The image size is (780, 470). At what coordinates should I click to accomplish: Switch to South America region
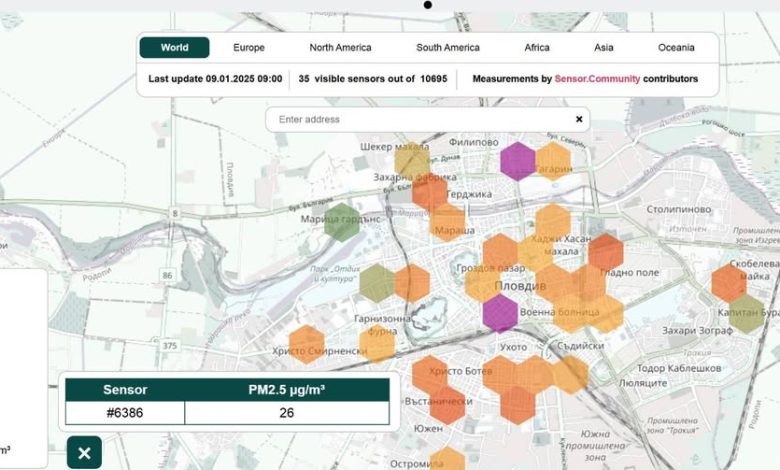448,47
